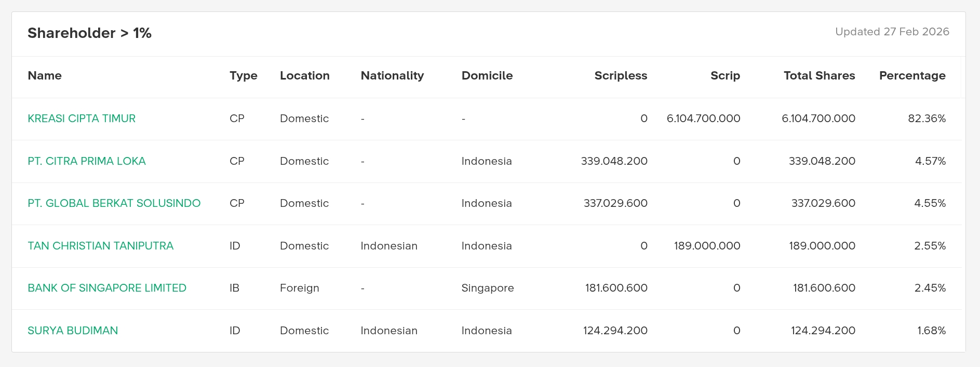980x367 pixels.
Task: Click Indonesian nationality in TAN CHRISTIAN row
Action: point(389,246)
